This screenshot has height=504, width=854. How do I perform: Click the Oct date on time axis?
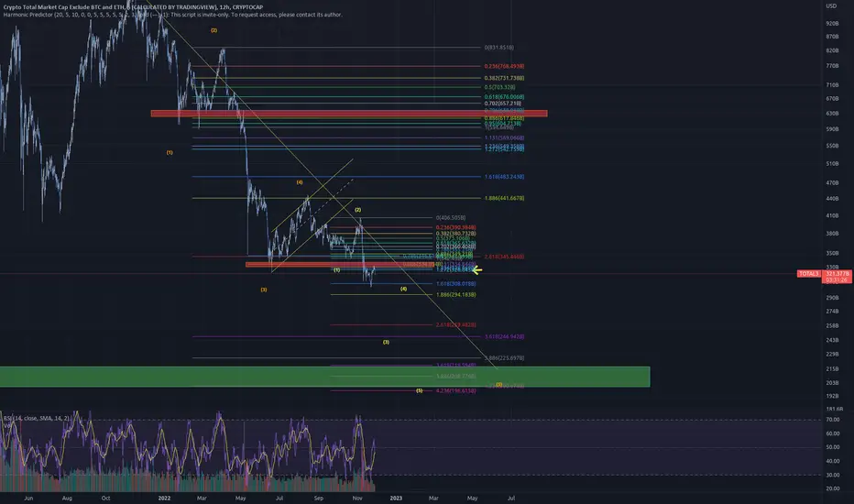pos(105,498)
